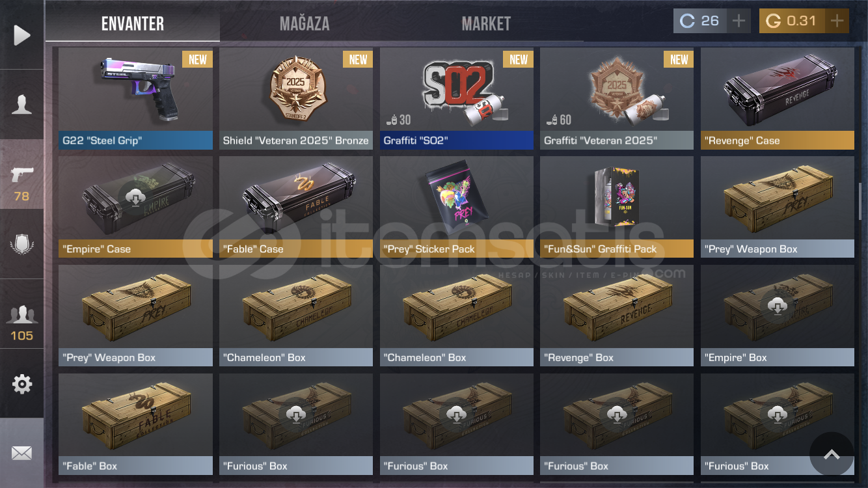Select the G22 "Steel Grip" item
Image resolution: width=868 pixels, height=488 pixels.
tap(135, 98)
